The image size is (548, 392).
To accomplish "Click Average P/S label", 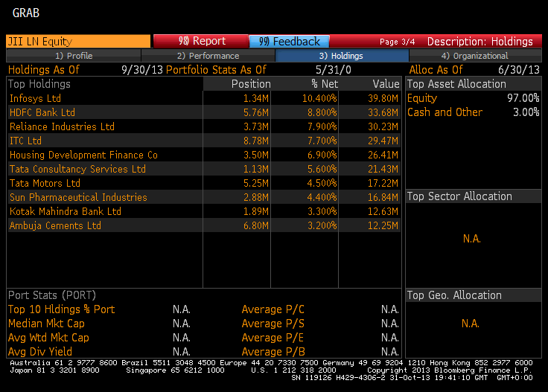I will point(273,324).
